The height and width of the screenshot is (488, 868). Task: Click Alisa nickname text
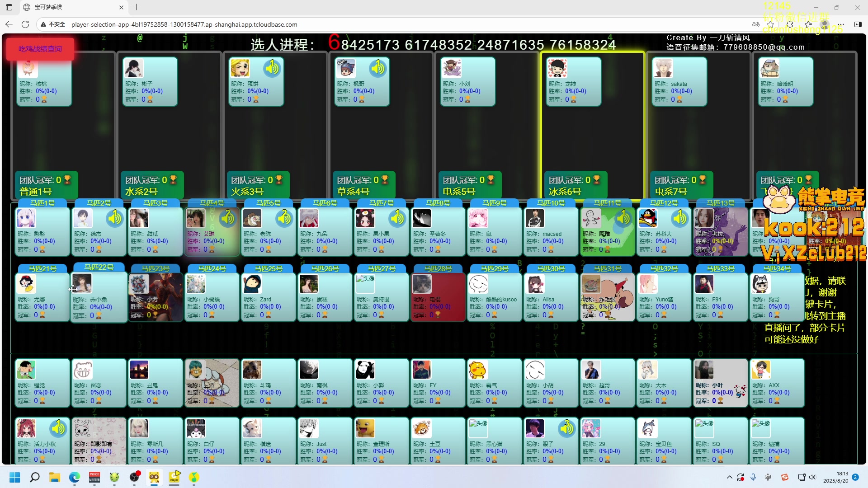[x=548, y=300]
